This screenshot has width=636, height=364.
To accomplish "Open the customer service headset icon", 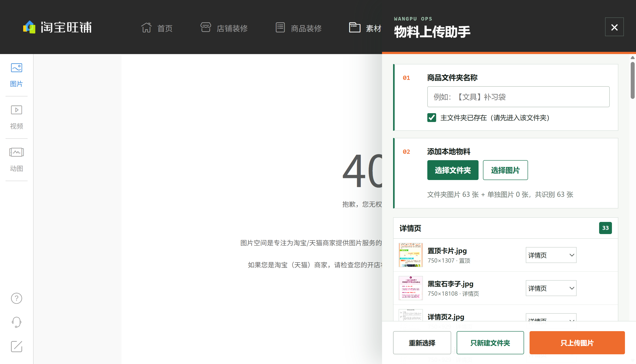I will pos(17,322).
